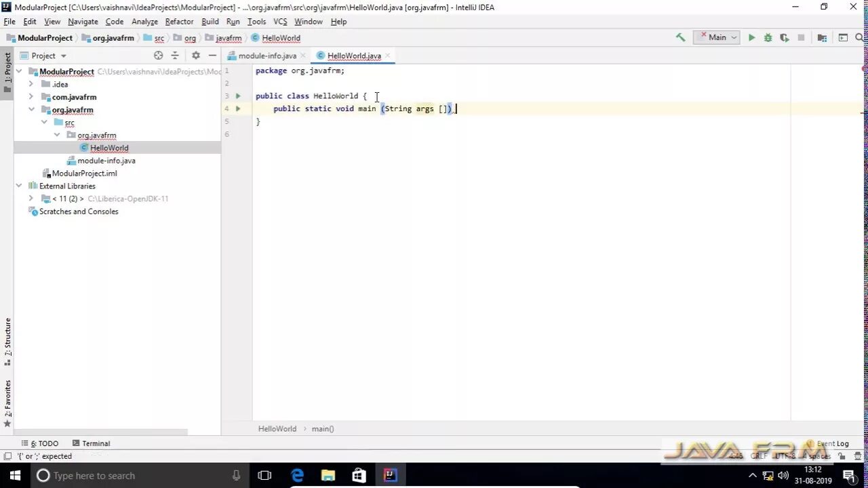The height and width of the screenshot is (488, 868).
Task: Close the module-info.java tab
Action: pyautogui.click(x=302, y=56)
